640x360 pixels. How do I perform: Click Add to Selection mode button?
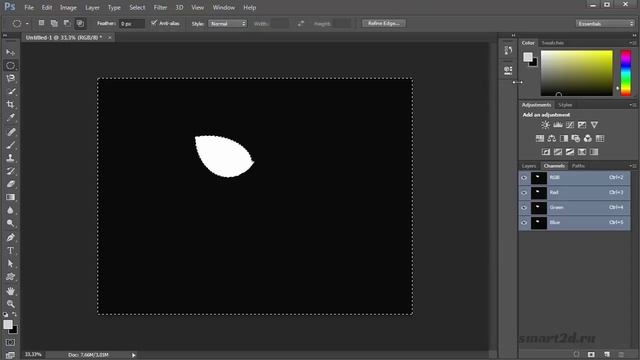pyautogui.click(x=54, y=23)
